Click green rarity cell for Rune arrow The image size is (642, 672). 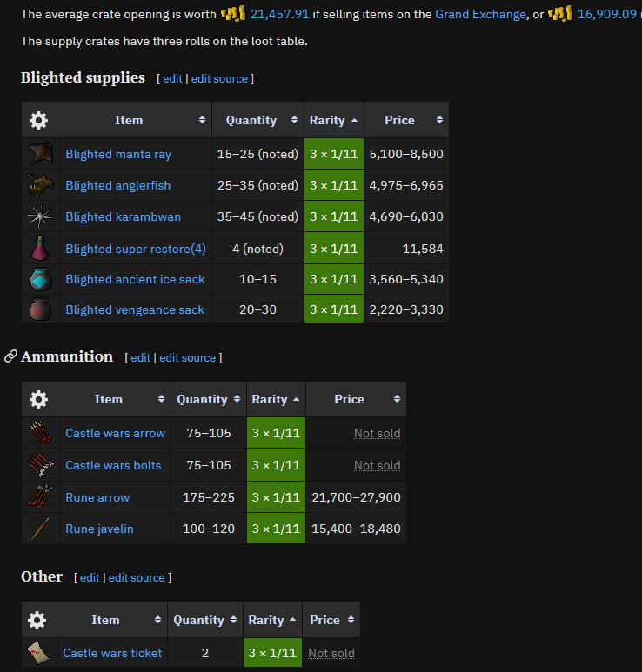(276, 497)
